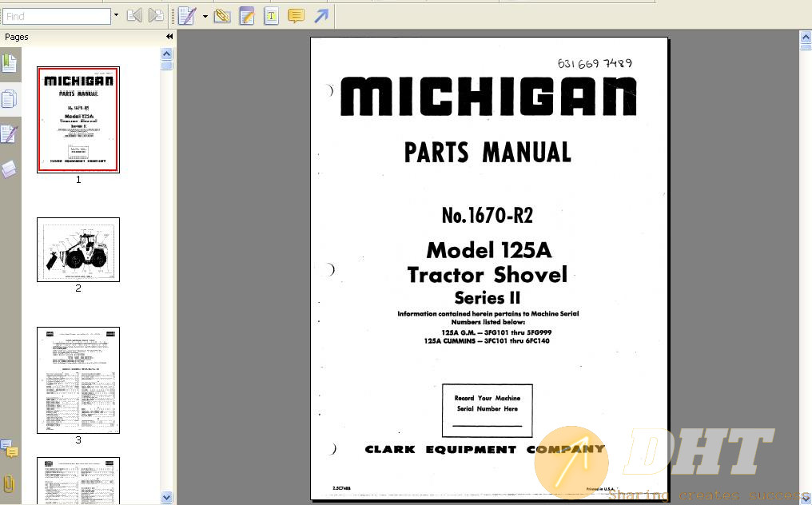Click the handwritten number 631 669 7489

pyautogui.click(x=595, y=63)
